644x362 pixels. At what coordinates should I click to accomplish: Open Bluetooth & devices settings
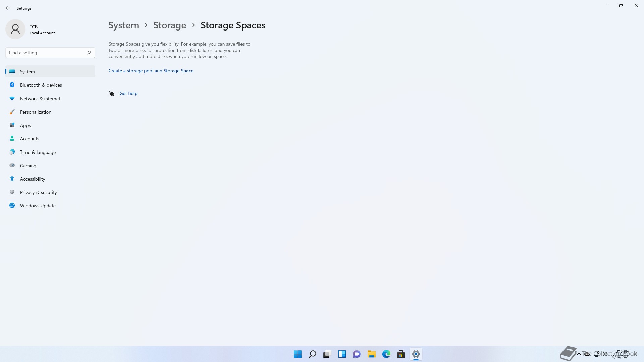pos(50,85)
